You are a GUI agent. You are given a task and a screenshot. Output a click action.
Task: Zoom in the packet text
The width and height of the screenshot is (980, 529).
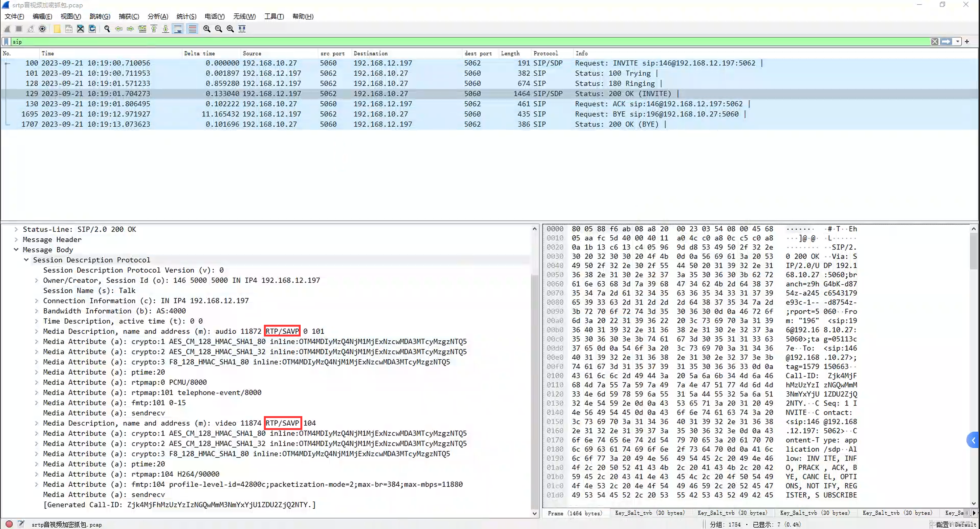click(x=207, y=29)
